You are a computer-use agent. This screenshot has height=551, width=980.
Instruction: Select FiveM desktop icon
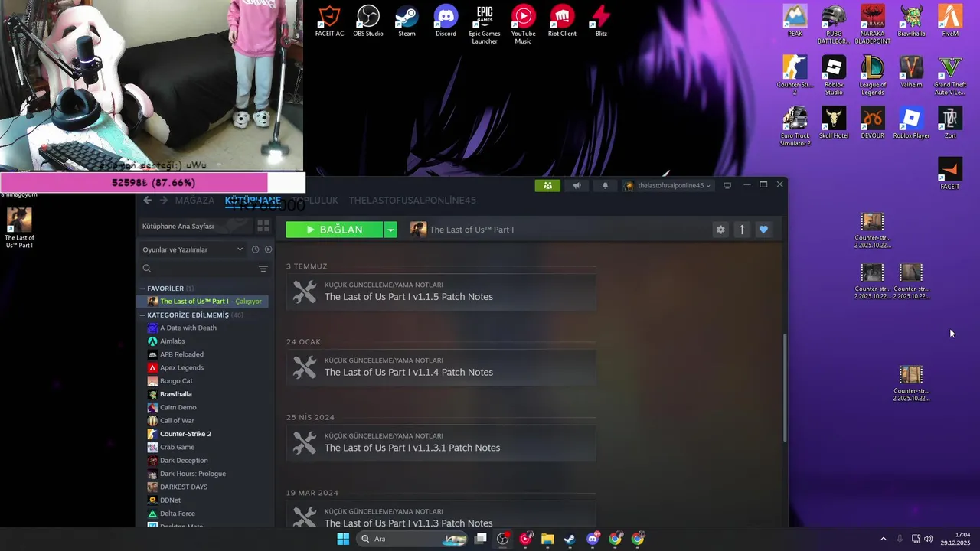click(x=950, y=21)
